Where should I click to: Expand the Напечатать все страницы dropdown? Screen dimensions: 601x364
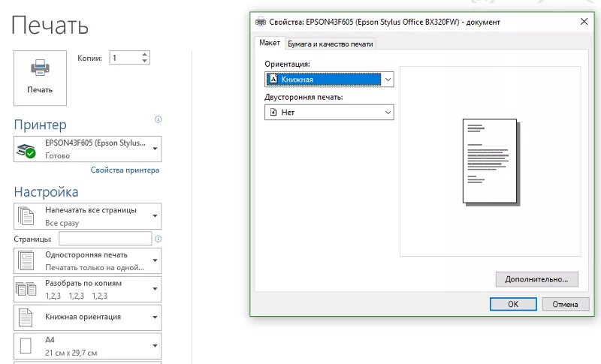87,216
